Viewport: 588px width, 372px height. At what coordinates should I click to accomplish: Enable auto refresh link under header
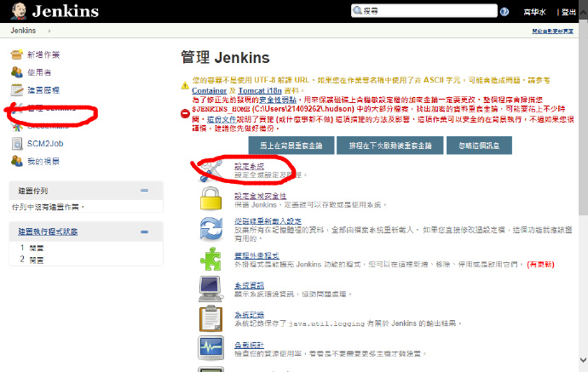coord(552,31)
